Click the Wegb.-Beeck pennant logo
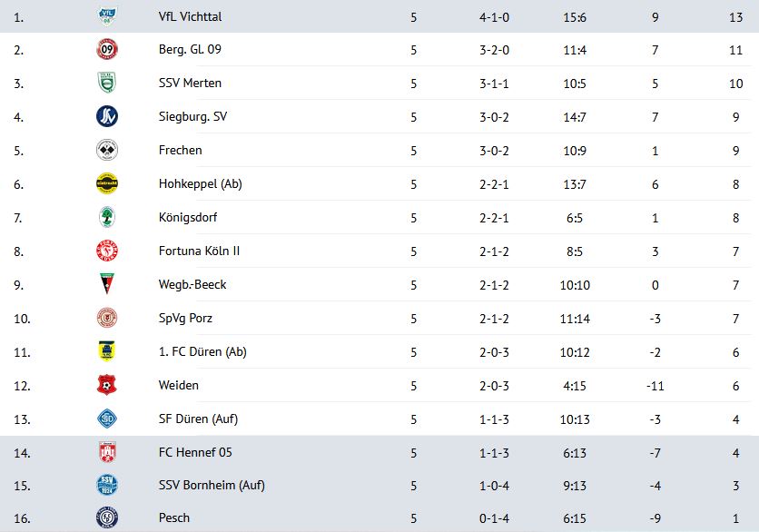Screen dimensions: 759x532 click(x=107, y=284)
